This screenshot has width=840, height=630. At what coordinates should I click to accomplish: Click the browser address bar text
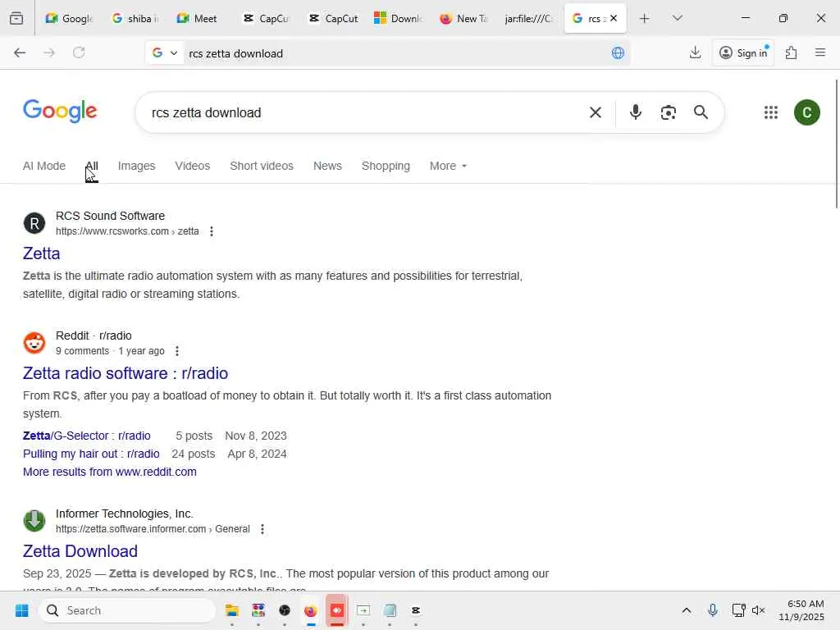[235, 53]
